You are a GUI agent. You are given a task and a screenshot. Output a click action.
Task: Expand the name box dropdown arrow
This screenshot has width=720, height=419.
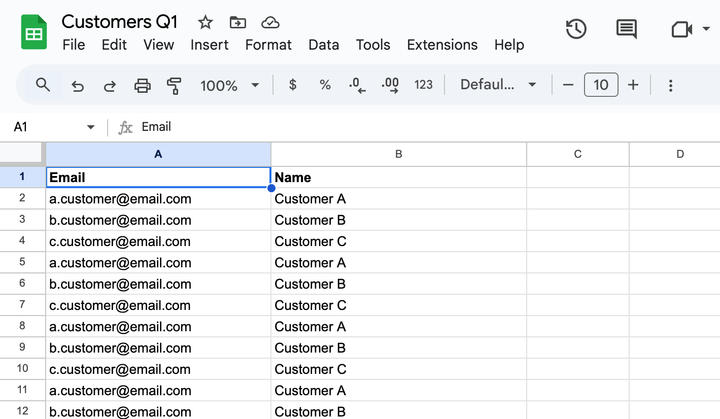[91, 127]
